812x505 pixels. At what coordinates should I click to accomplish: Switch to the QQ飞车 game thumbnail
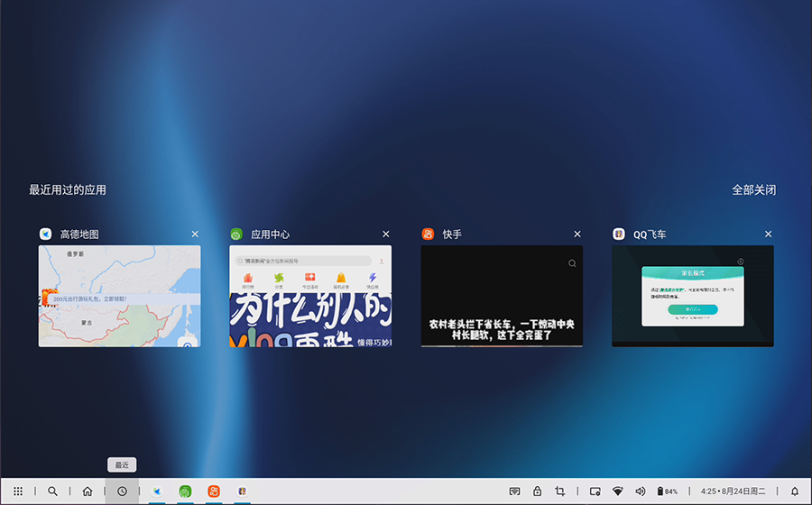(693, 296)
